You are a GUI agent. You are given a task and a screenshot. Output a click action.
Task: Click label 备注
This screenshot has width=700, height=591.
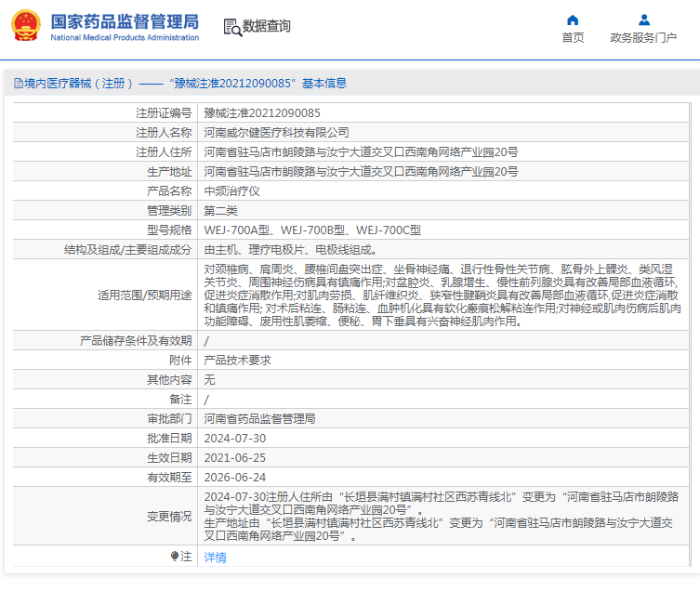[180, 400]
